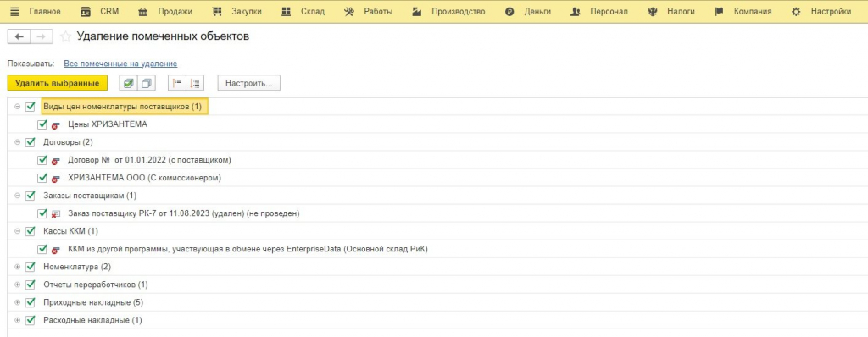Open the Склад menu section

313,12
